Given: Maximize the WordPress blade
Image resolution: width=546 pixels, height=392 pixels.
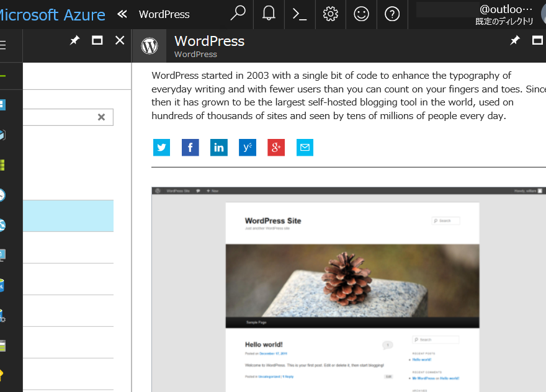Looking at the screenshot, I should 538,40.
